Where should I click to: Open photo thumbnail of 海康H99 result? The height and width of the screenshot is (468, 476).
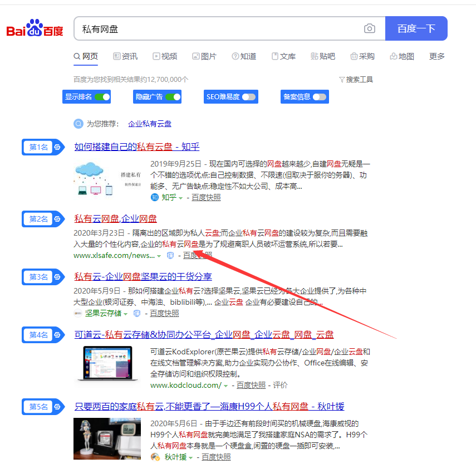107,439
